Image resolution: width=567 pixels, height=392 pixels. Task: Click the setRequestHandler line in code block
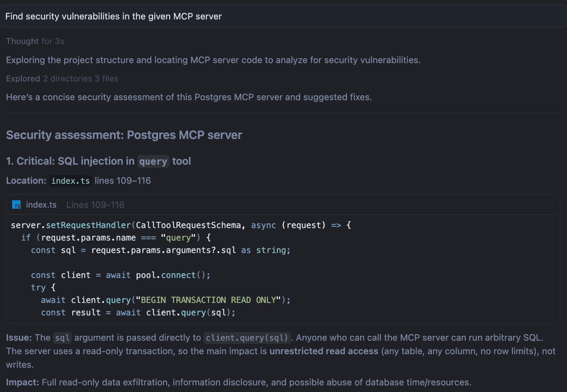(181, 225)
